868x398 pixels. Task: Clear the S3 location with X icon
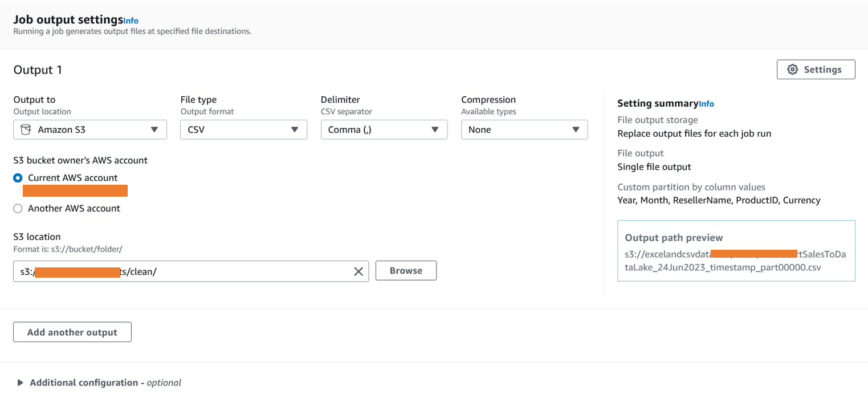[x=358, y=271]
